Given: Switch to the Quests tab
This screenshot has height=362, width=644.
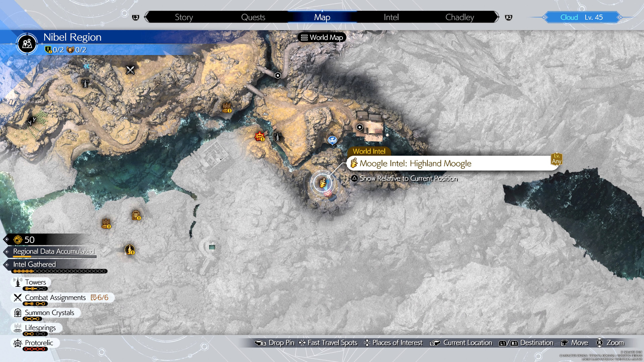Looking at the screenshot, I should pos(253,17).
